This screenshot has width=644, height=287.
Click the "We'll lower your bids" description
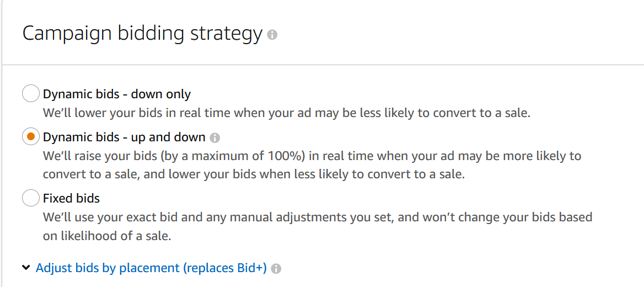[x=286, y=113]
